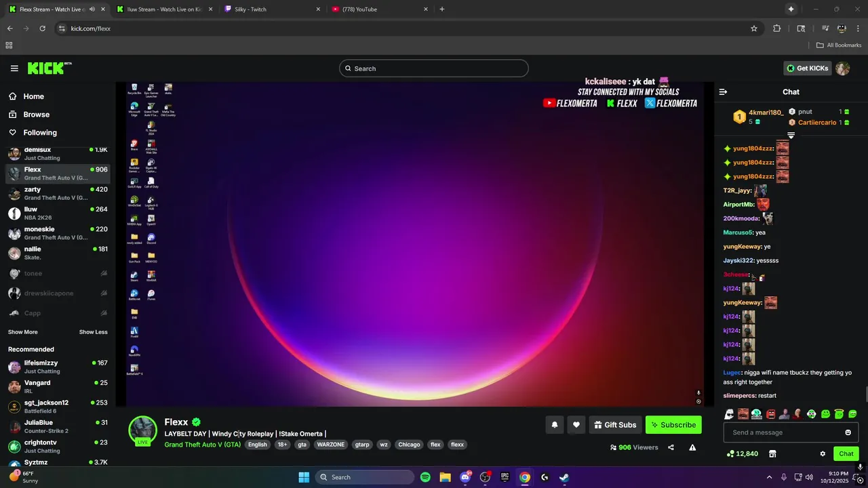Bookmark this page with the star icon

[x=754, y=28]
